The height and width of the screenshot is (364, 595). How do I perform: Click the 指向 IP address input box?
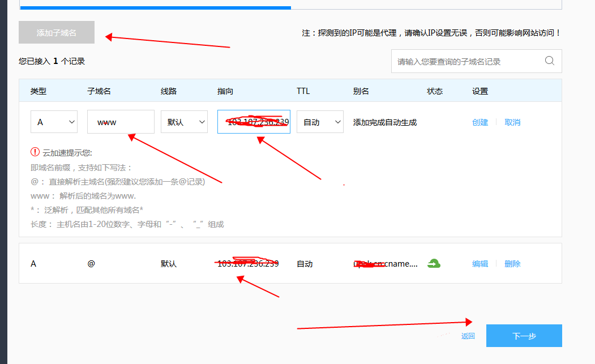tap(254, 122)
